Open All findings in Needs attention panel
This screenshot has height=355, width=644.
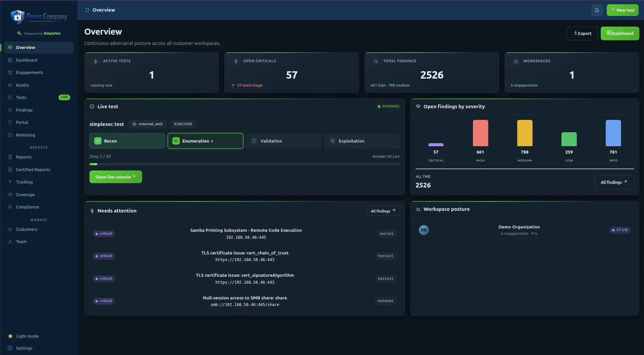383,211
